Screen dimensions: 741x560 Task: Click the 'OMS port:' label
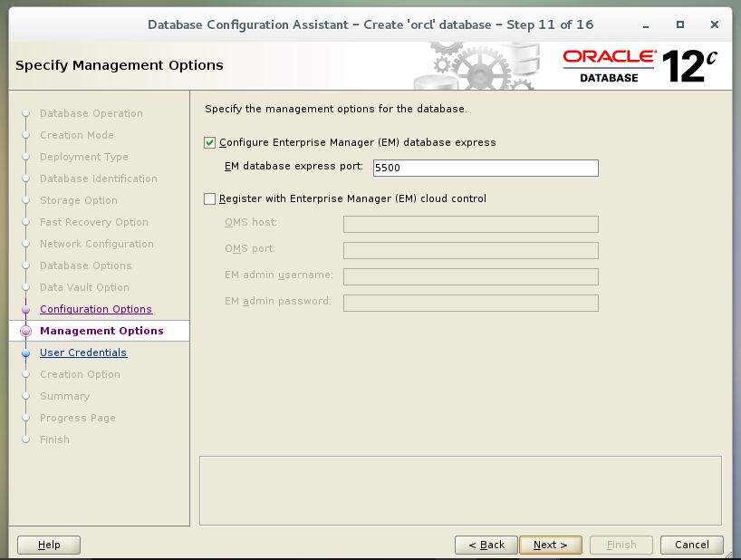250,248
